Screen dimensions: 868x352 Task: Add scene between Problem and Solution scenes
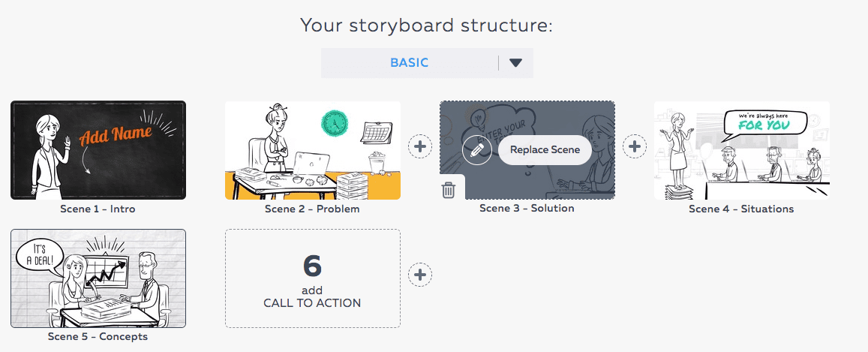point(420,146)
